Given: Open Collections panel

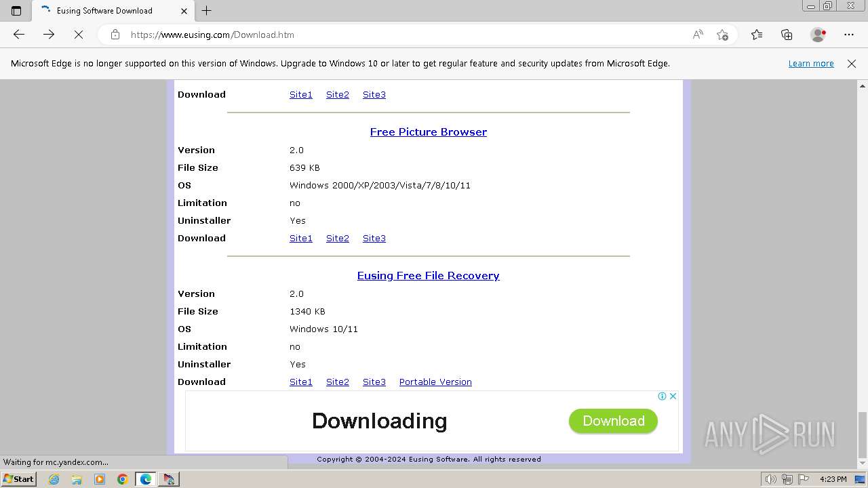Looking at the screenshot, I should 787,35.
